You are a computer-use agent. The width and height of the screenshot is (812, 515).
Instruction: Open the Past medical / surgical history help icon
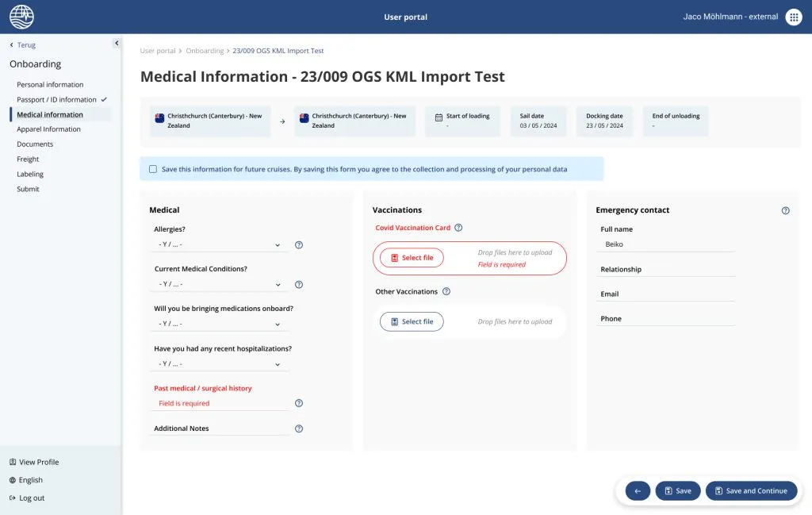(x=299, y=403)
